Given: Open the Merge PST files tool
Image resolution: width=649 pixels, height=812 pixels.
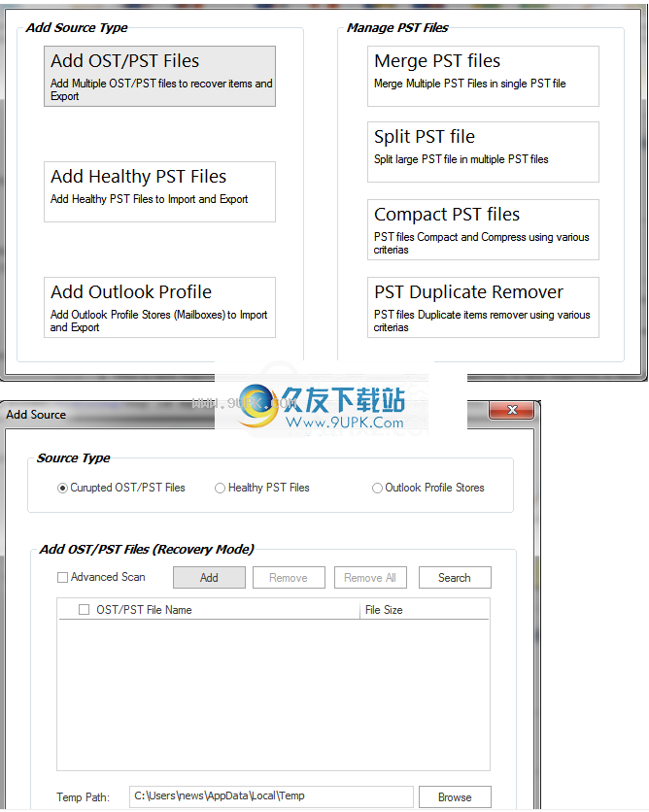Looking at the screenshot, I should tap(483, 77).
